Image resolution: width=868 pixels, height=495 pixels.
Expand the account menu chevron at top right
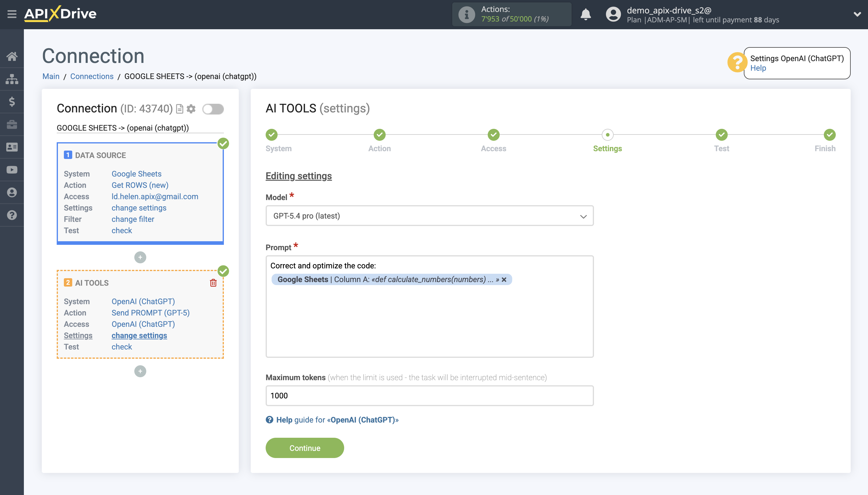pyautogui.click(x=858, y=14)
